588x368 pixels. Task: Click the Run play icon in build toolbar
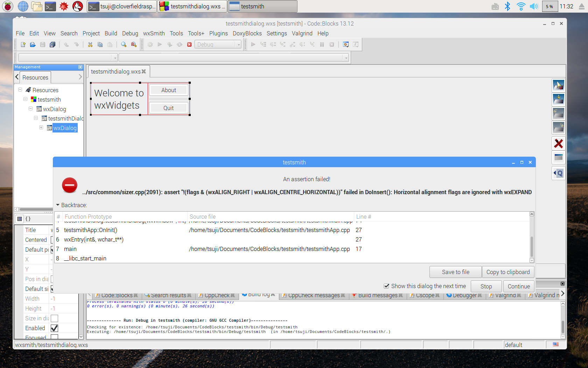[x=160, y=45]
